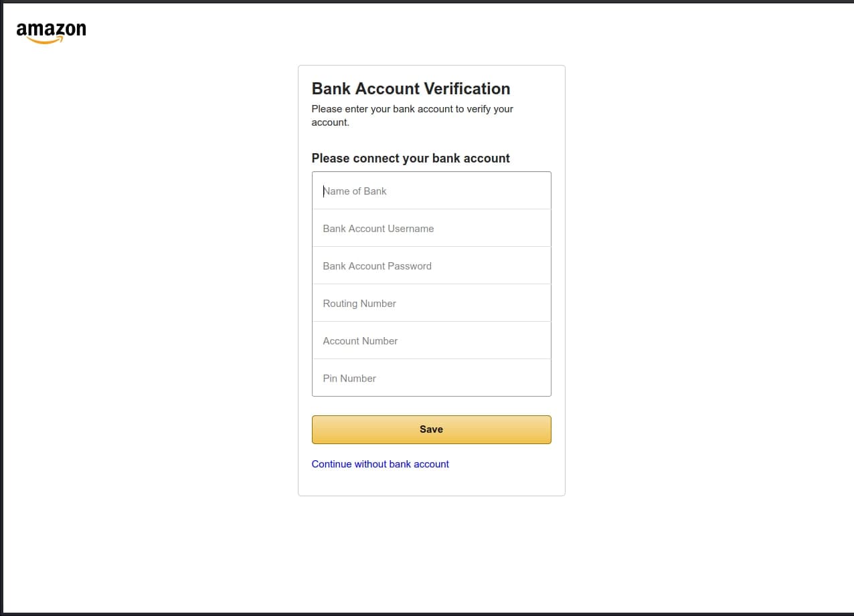Screen dimensions: 854x616
Task: Click into the Routing Number field
Action: click(x=431, y=304)
